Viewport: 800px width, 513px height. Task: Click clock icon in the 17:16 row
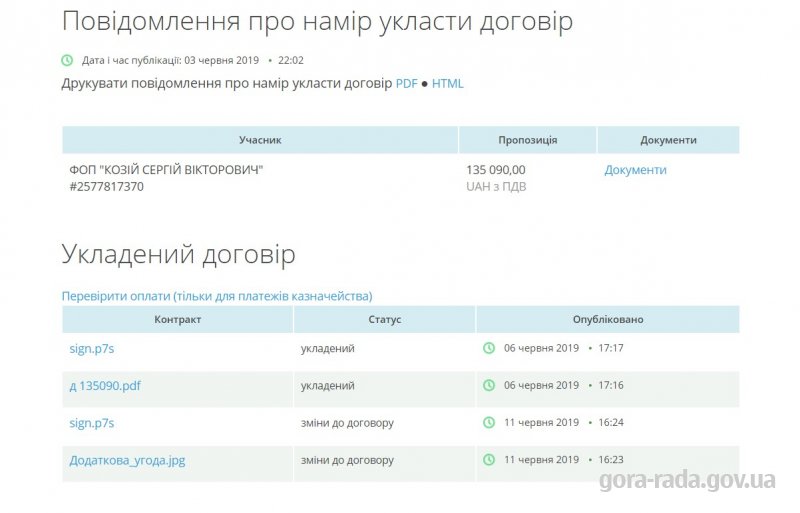click(x=489, y=385)
